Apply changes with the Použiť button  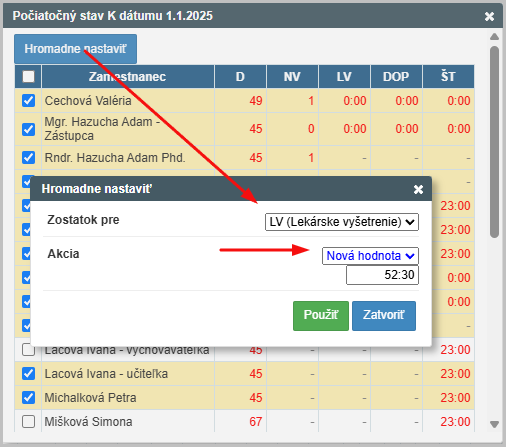tap(321, 316)
